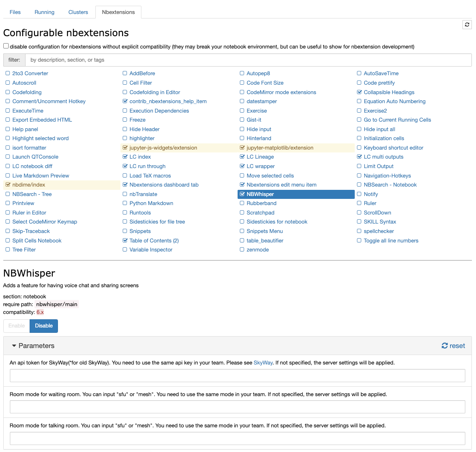The width and height of the screenshot is (476, 452).
Task: Select Nbextensions dashboard tab entry
Action: pyautogui.click(x=164, y=185)
